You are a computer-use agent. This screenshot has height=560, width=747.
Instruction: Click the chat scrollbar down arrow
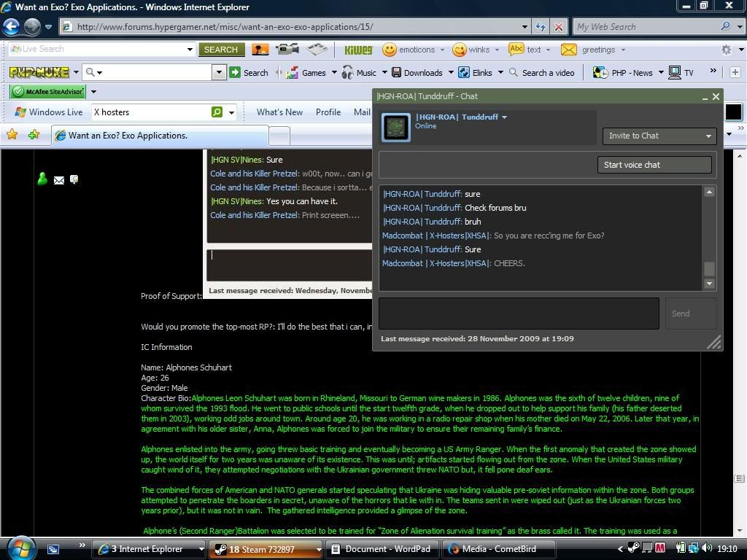tap(709, 284)
